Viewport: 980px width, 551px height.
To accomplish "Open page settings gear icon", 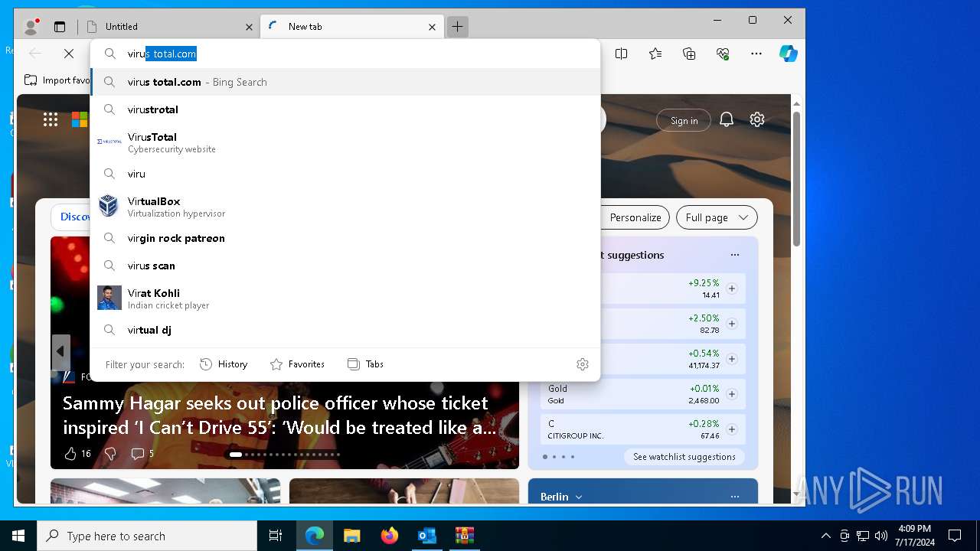I will coord(757,119).
